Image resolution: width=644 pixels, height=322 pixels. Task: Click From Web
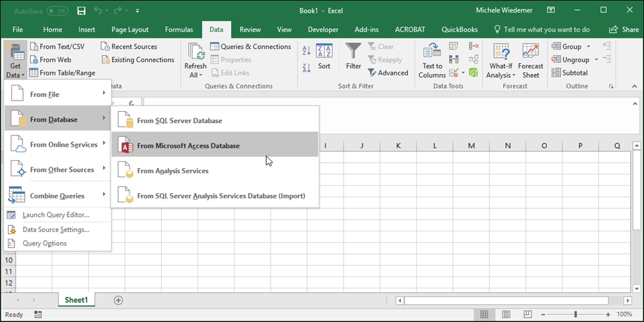[x=50, y=60]
